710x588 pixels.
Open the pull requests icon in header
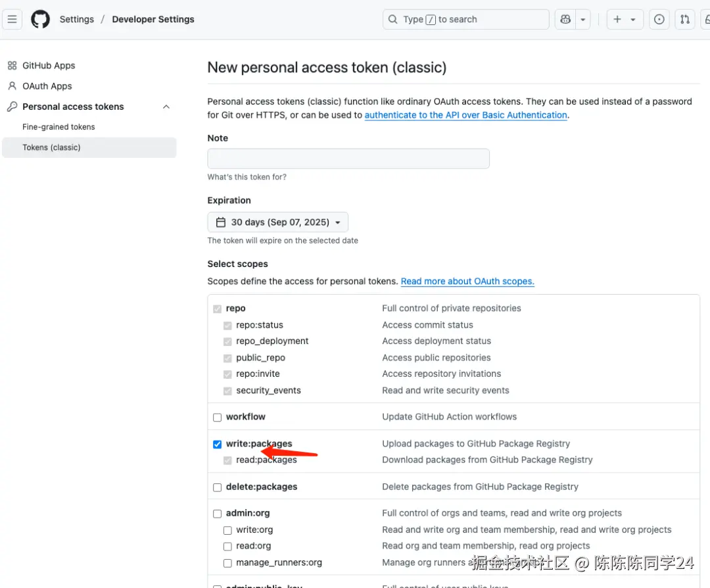tap(685, 20)
